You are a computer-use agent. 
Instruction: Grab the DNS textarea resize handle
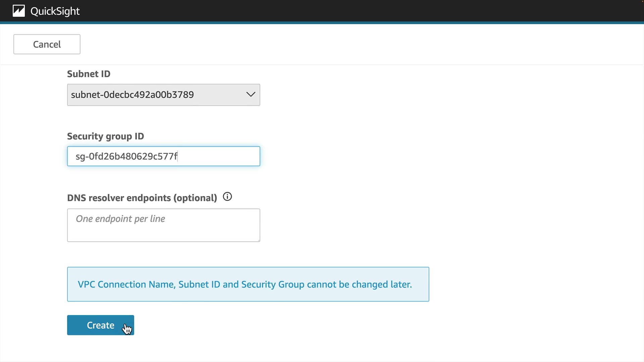coord(258,240)
